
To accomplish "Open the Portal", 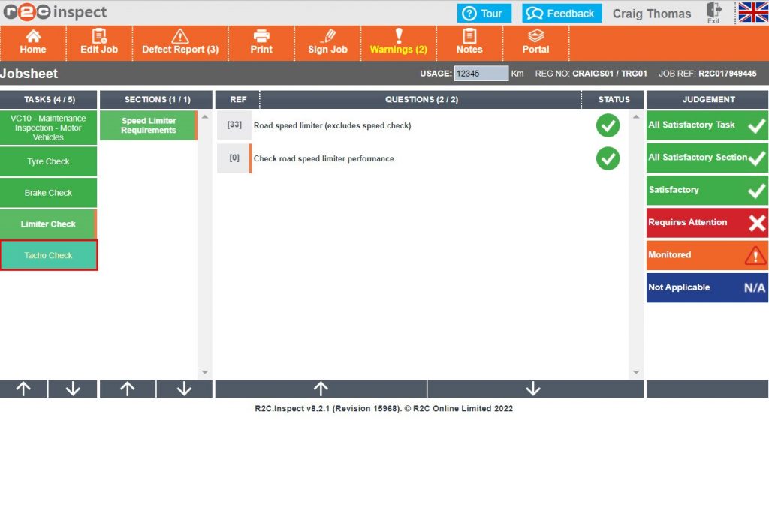I will pos(535,43).
